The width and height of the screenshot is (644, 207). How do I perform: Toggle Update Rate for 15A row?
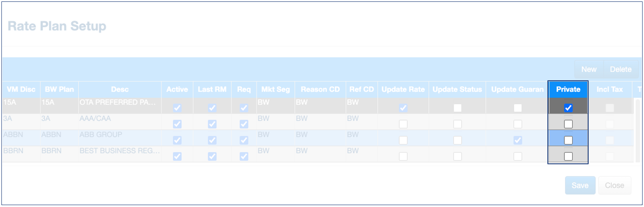403,108
